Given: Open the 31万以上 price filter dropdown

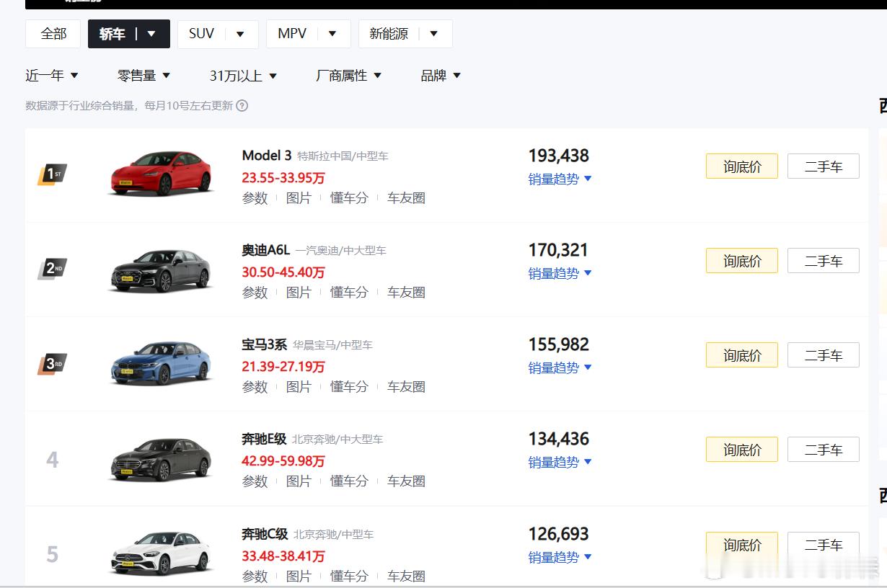Looking at the screenshot, I should [x=244, y=76].
